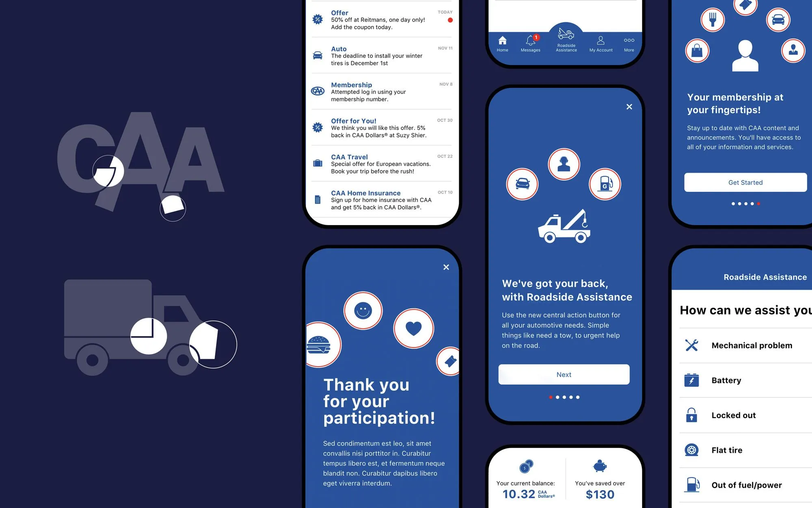
Task: Select the Mechanical problem wrench icon
Action: (x=692, y=345)
